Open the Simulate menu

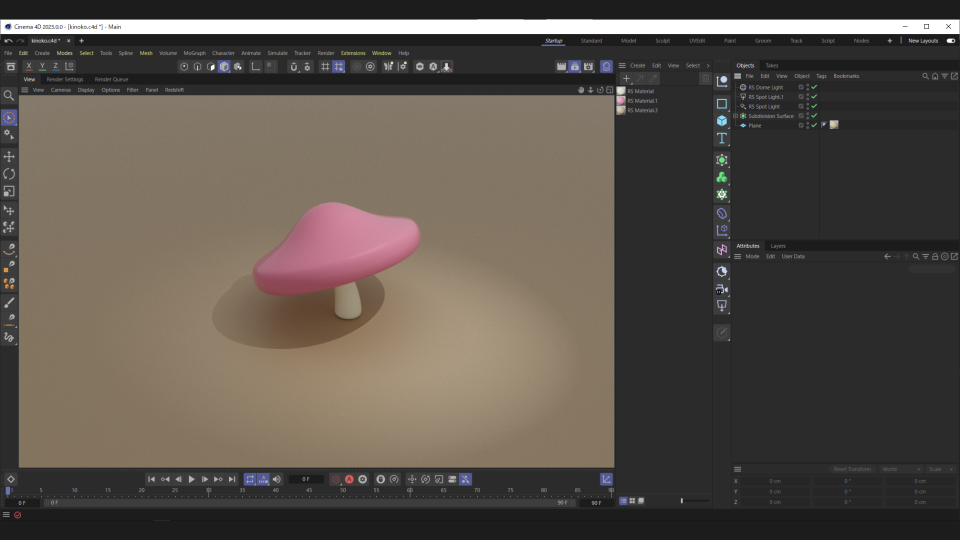277,53
